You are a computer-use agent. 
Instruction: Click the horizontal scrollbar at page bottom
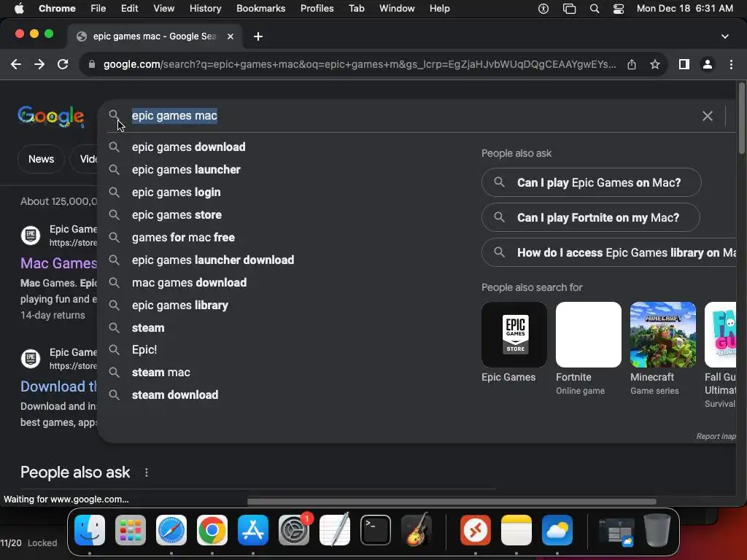[x=451, y=502]
